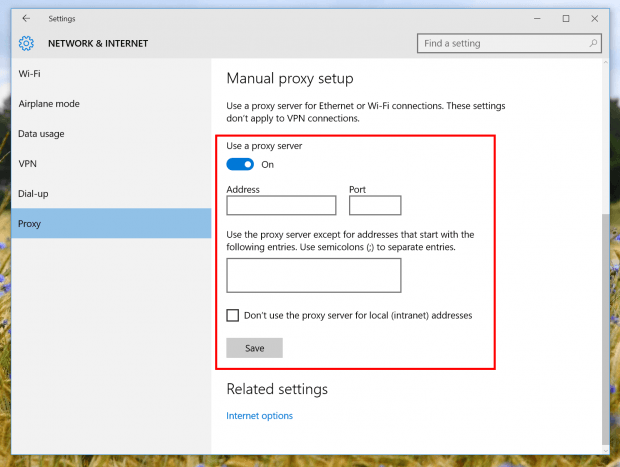Check Don't use proxy for local addresses
The image size is (620, 467).
click(232, 315)
